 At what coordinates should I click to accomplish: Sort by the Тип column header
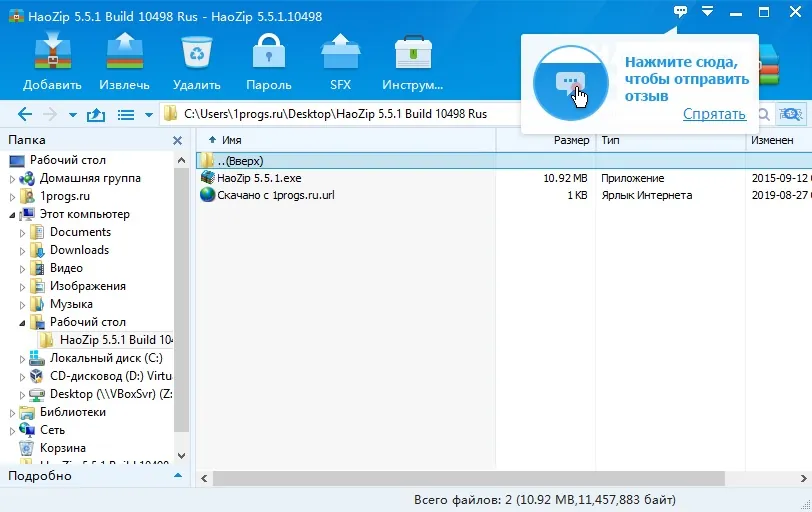tap(671, 140)
